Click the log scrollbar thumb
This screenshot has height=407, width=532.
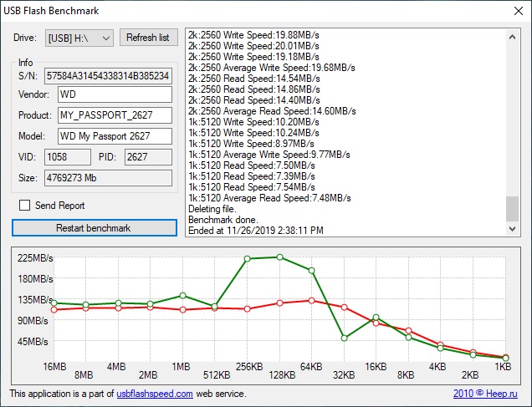tap(512, 209)
